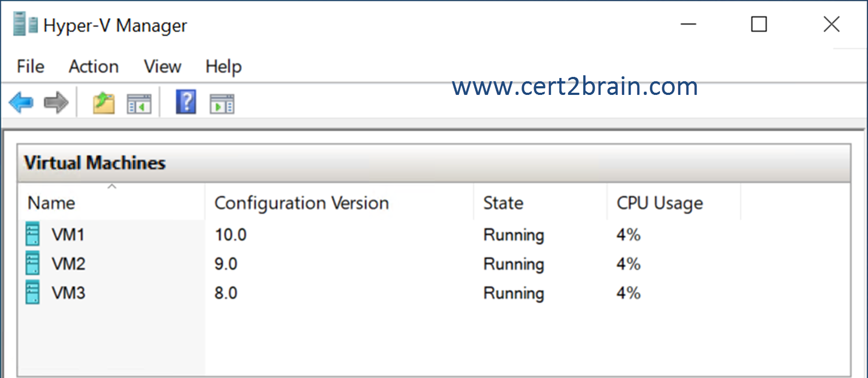The image size is (868, 378).
Task: Close the Hyper-V Manager window
Action: click(831, 24)
